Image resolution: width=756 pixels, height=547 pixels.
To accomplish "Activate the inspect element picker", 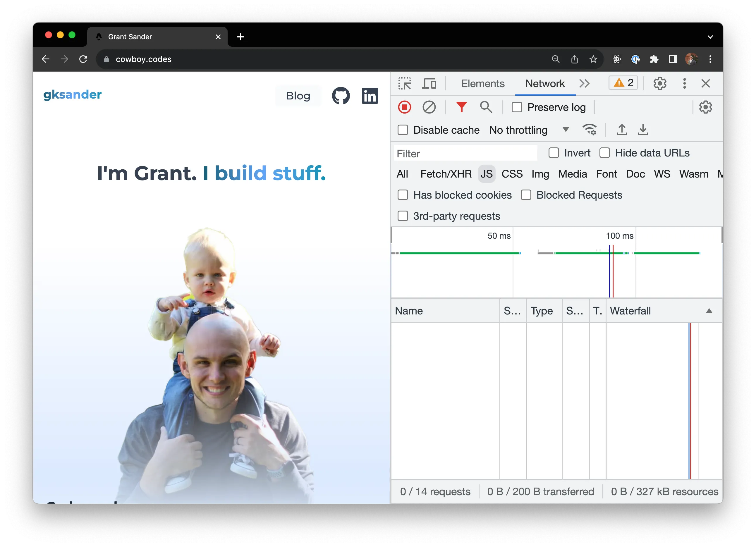I will 405,83.
